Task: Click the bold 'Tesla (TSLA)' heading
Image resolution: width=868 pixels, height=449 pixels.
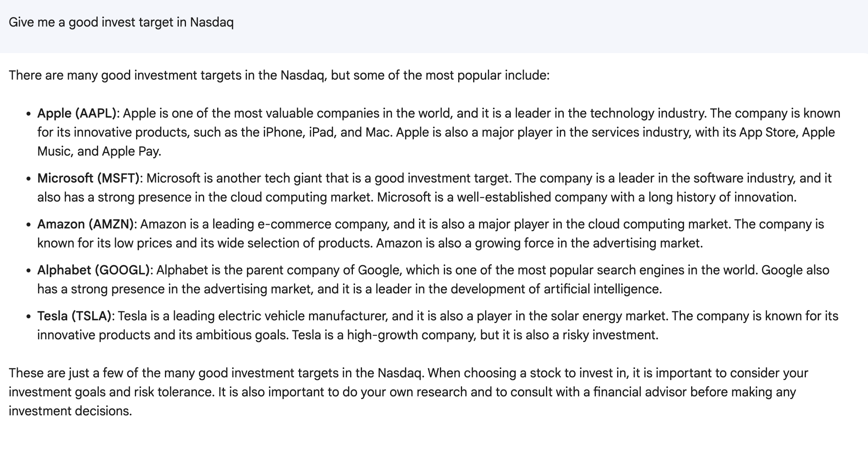Action: click(x=74, y=316)
